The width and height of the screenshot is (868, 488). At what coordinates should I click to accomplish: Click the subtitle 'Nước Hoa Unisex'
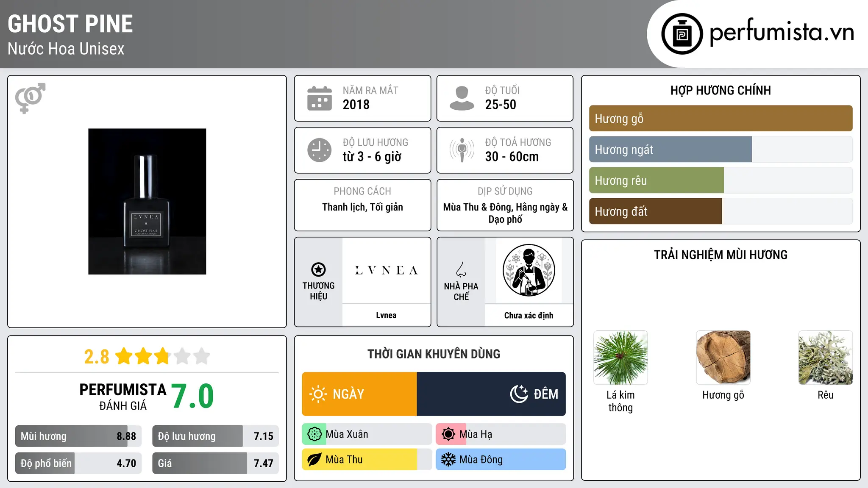pyautogui.click(x=66, y=49)
